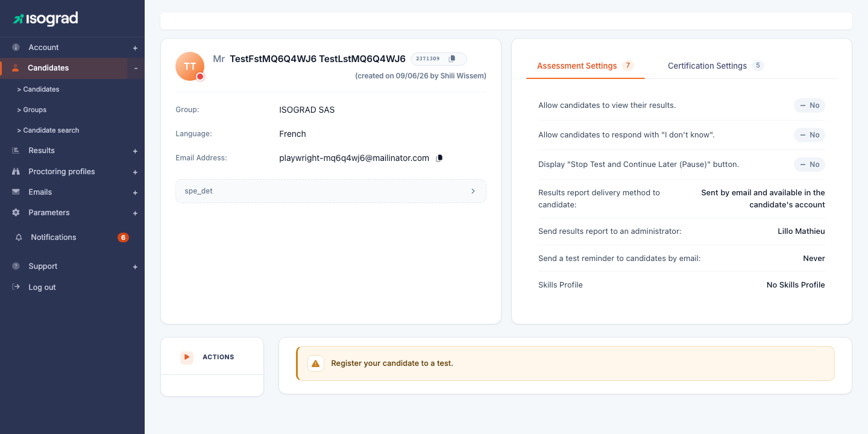Screen dimensions: 868x434
Task: Click the 'created on 09/06/26' creation note
Action: 421,76
